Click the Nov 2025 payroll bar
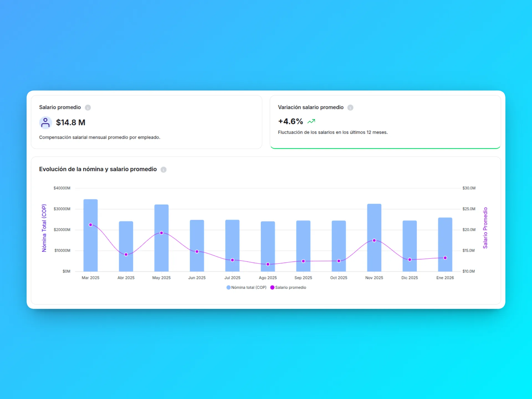532x399 pixels. pyautogui.click(x=374, y=222)
